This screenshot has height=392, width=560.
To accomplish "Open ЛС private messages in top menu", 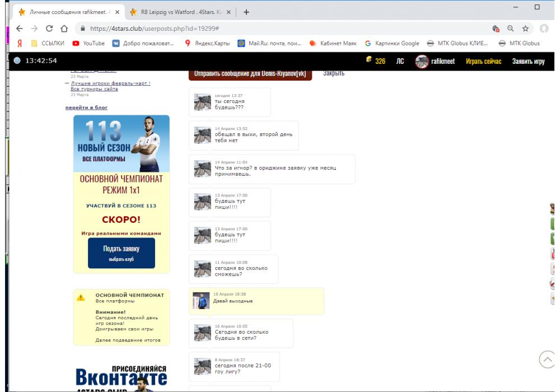I will point(400,61).
